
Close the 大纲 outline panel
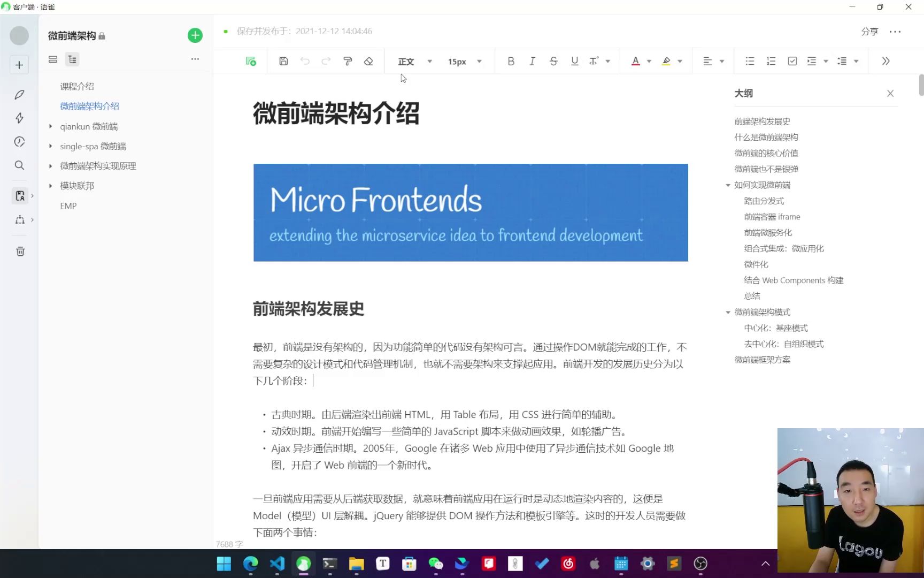coord(890,93)
